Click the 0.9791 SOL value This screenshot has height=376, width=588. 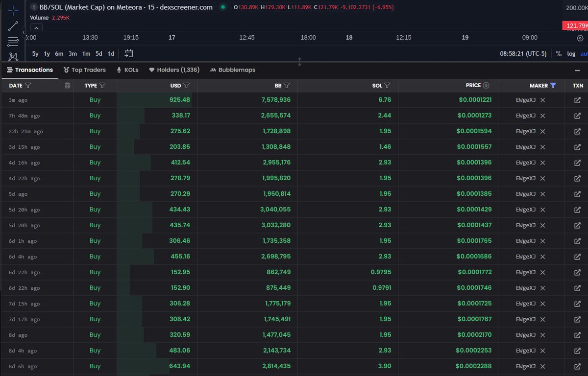(x=381, y=288)
